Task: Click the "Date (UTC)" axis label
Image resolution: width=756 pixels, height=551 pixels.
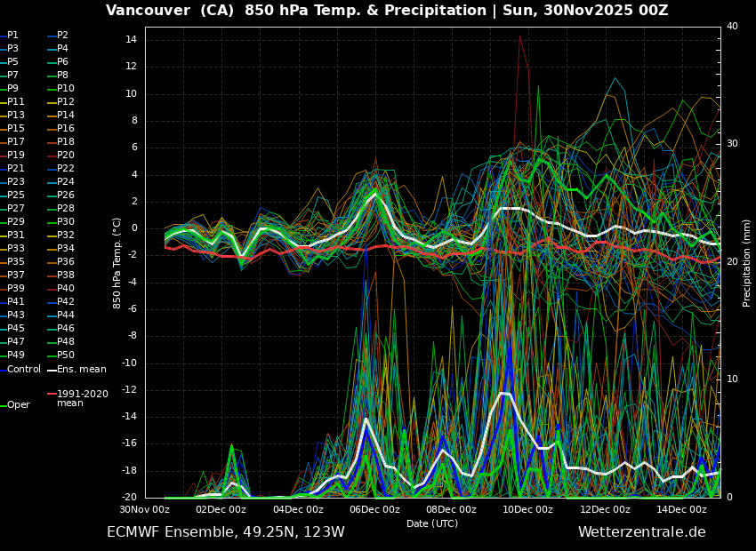Action: (432, 523)
